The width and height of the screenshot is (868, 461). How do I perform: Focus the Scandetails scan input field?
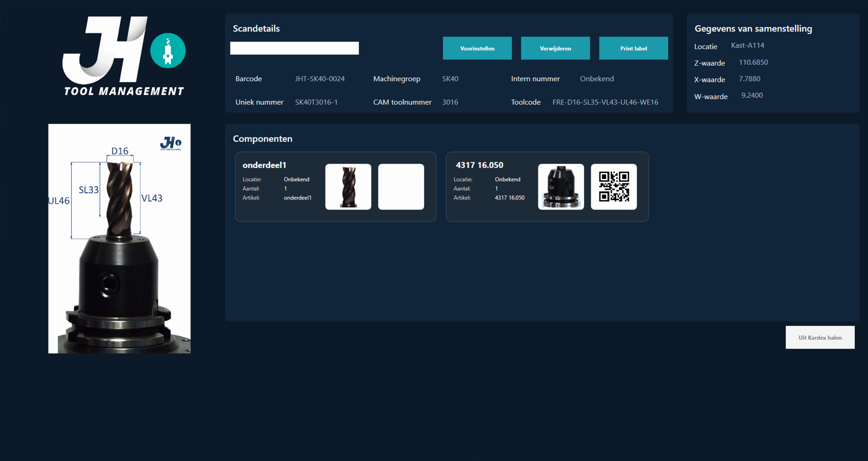pos(294,48)
